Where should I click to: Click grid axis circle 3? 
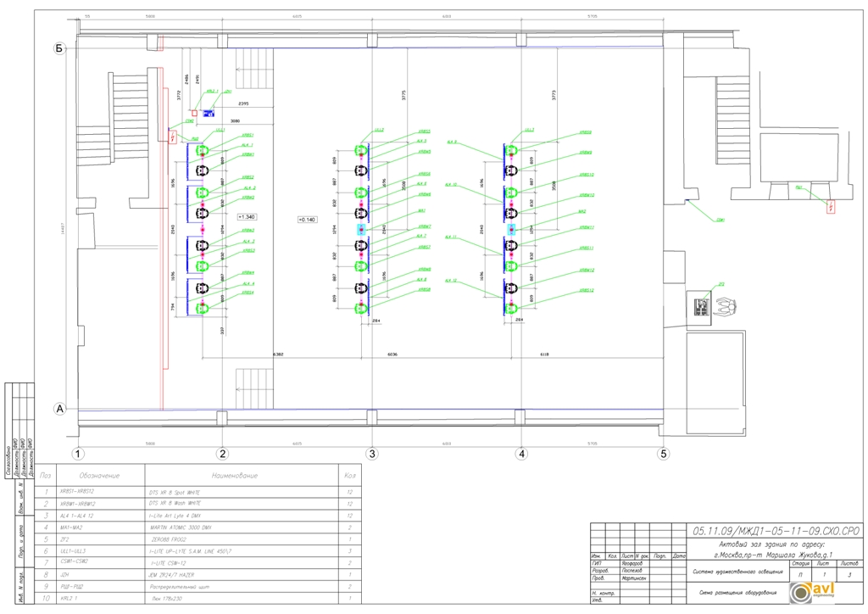pyautogui.click(x=372, y=454)
